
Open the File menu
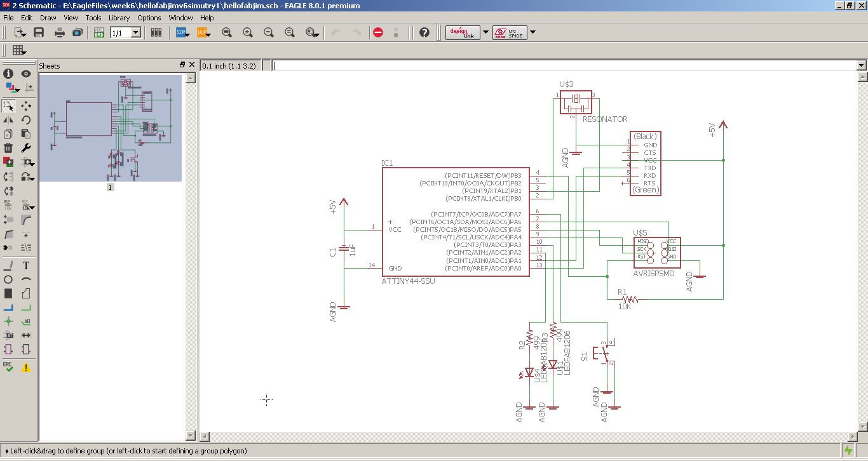click(x=8, y=18)
